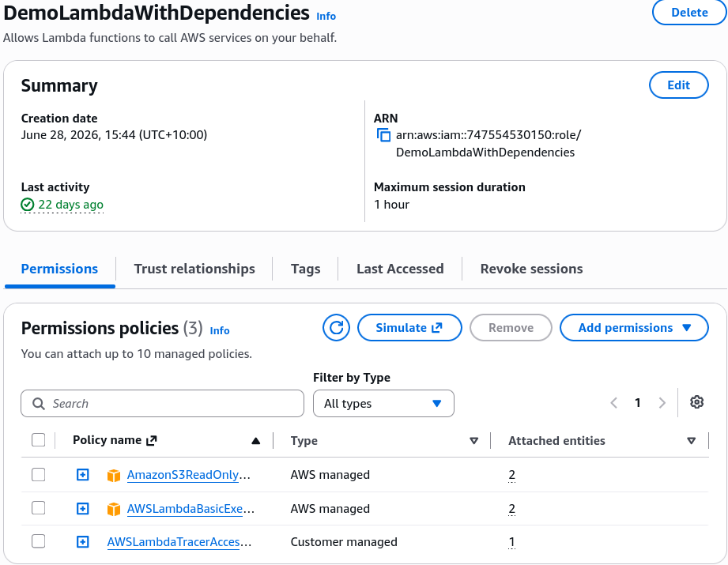Go to the next page arrow
Viewport: 728px width, 565px height.
pos(662,403)
